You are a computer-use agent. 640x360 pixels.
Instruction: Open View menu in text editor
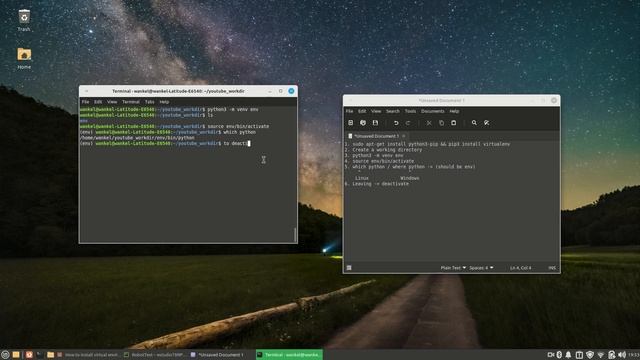(x=376, y=111)
